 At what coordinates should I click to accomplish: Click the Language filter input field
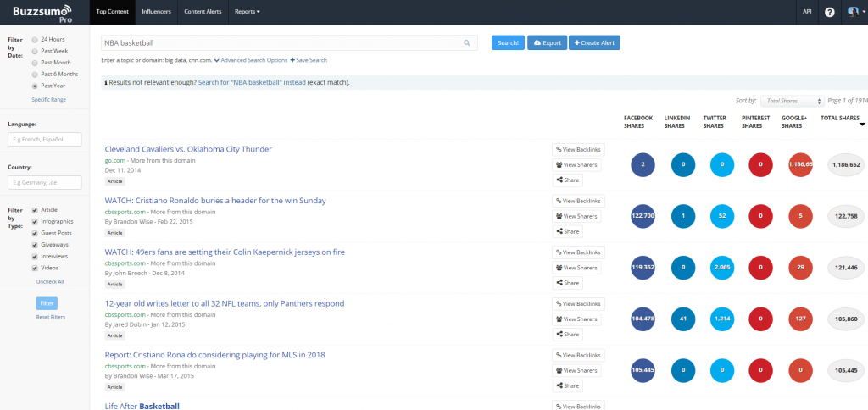coord(44,139)
